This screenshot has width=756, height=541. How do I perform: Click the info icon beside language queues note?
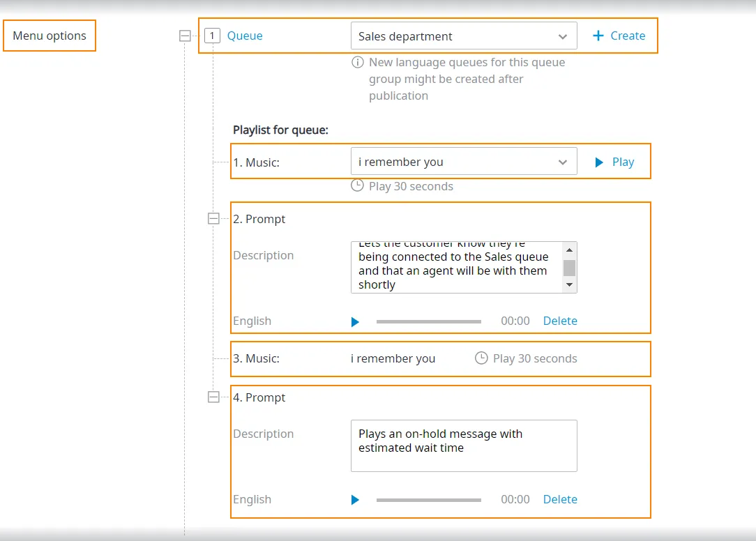pos(357,62)
